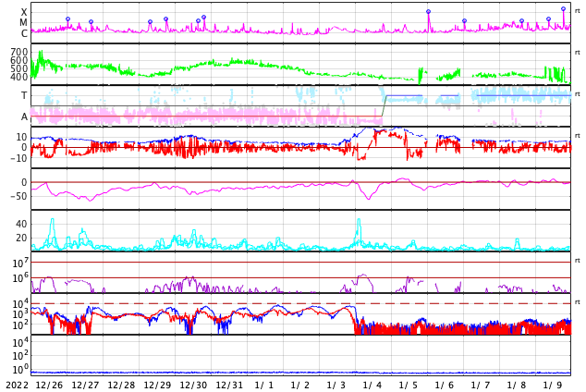
Task: Click the 1/ 9 date label
Action: (553, 386)
